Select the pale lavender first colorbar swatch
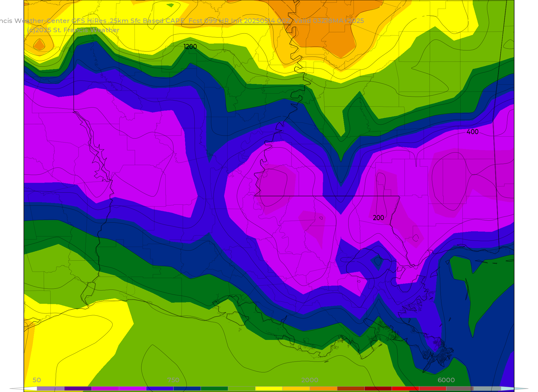538x392 pixels. pyautogui.click(x=51, y=389)
